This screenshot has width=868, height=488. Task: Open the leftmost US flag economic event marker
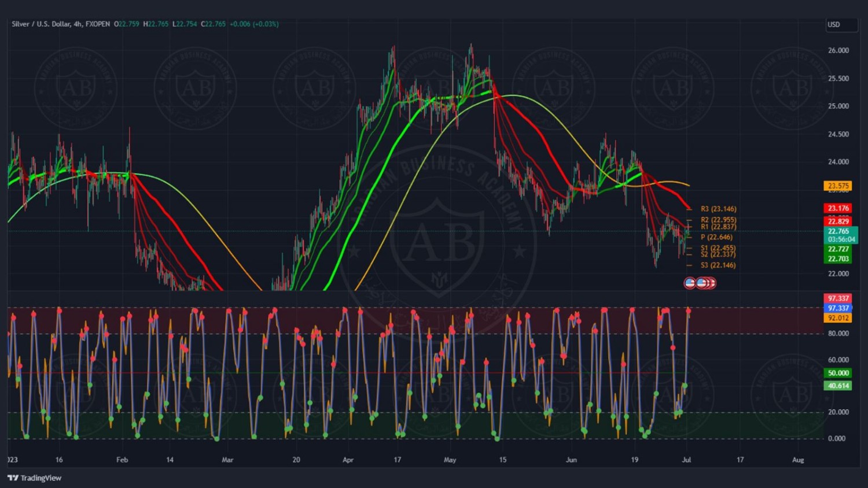[x=690, y=283]
